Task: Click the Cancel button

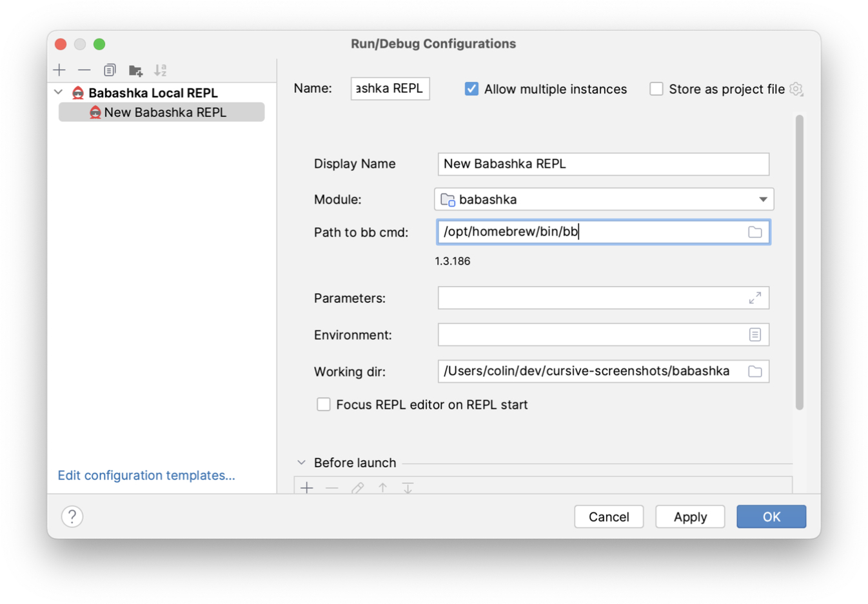Action: [x=609, y=517]
